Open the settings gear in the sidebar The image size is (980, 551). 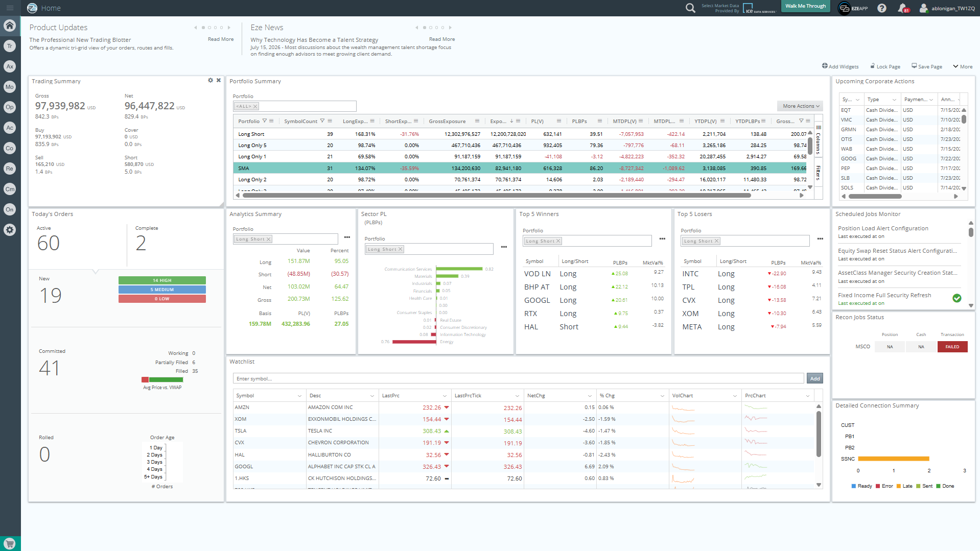(x=10, y=230)
